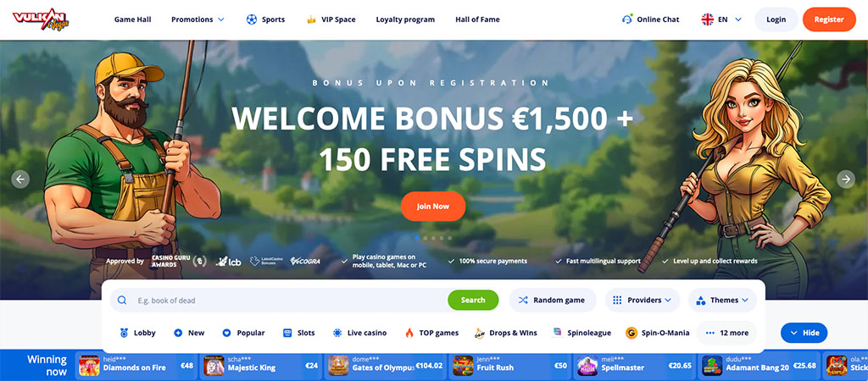
Task: Click the Vulkan Vegas logo
Action: point(41,19)
